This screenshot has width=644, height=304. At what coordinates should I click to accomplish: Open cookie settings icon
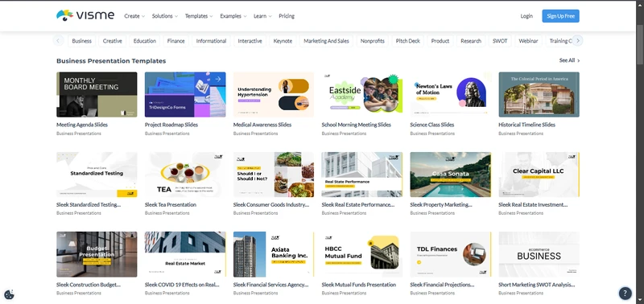tap(9, 294)
